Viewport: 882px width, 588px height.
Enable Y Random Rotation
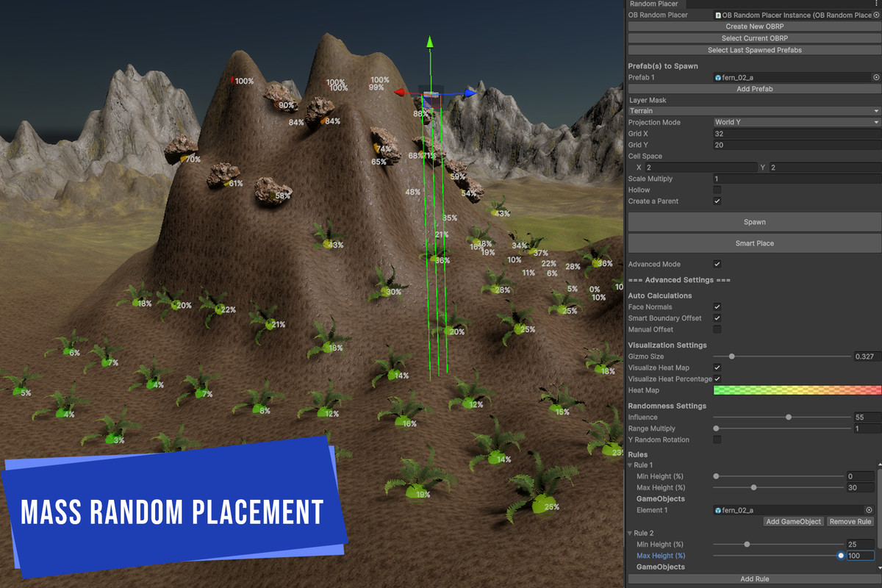coord(717,440)
